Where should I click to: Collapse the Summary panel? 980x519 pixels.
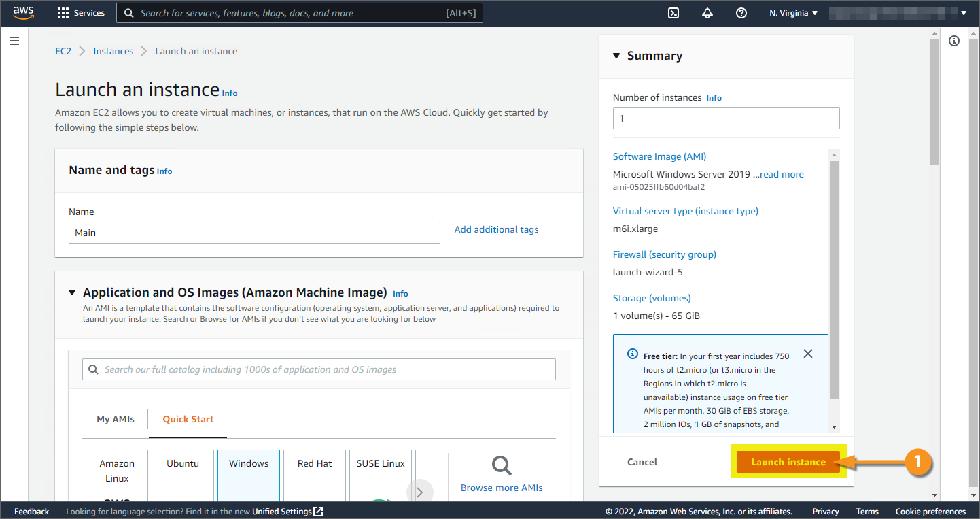[x=616, y=56]
